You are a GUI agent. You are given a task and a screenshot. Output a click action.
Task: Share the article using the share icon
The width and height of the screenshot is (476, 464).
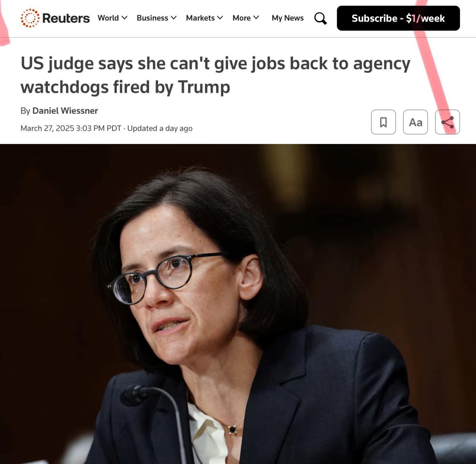(x=447, y=122)
